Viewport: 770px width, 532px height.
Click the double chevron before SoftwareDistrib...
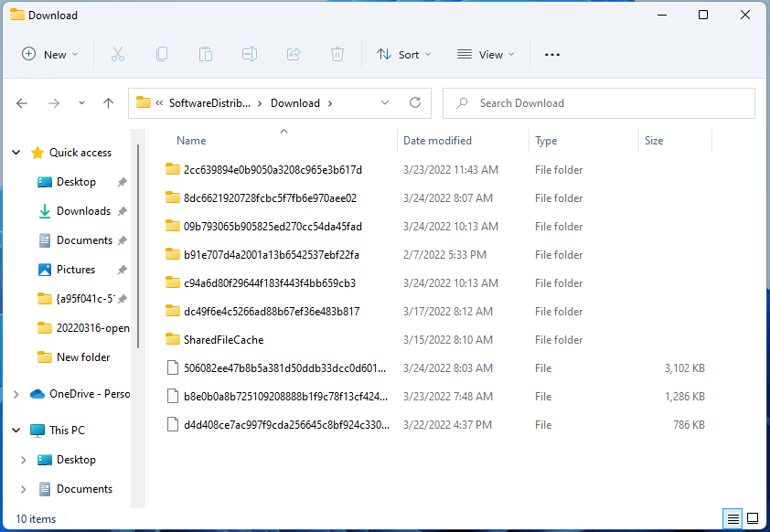pos(159,103)
